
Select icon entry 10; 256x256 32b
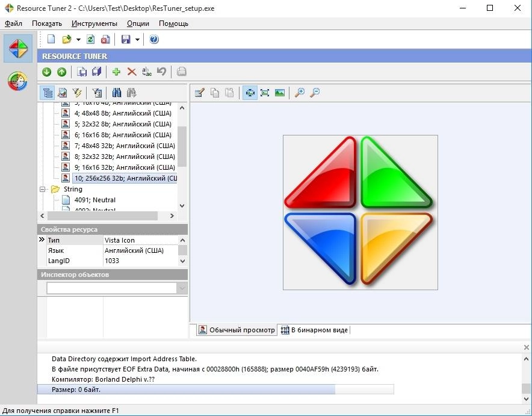125,178
